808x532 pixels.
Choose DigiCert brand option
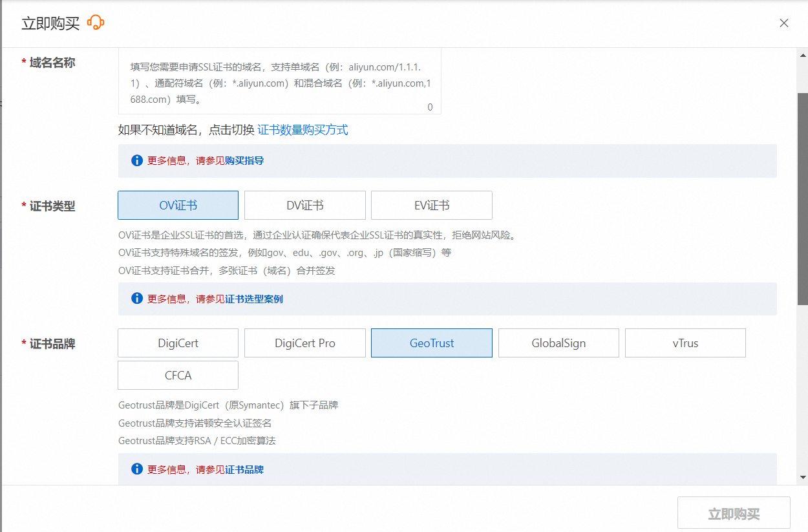[x=178, y=343]
